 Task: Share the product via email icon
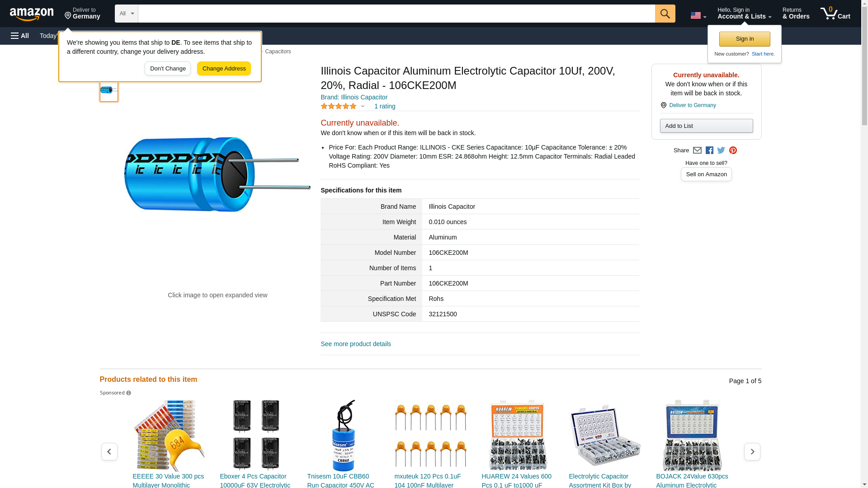(x=697, y=150)
